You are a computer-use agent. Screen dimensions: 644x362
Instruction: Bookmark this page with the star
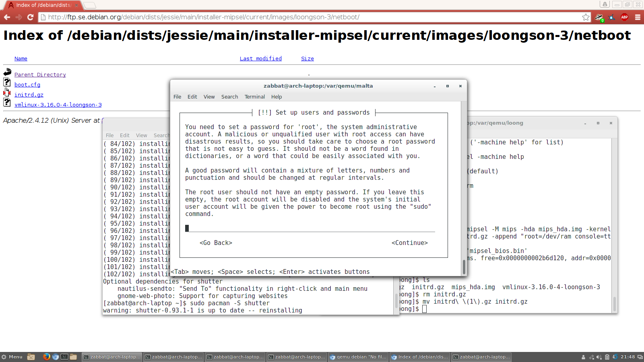point(586,17)
